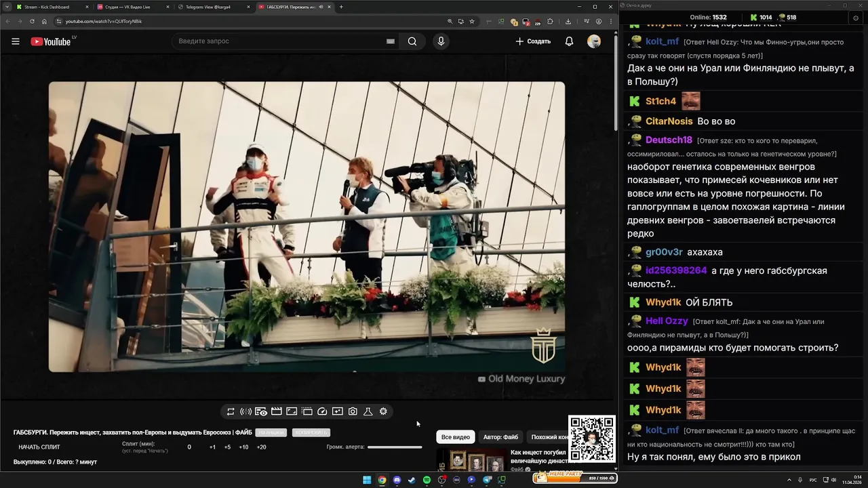Screen dimensions: 868x488
Task: Start voice search with the microphone
Action: point(441,41)
